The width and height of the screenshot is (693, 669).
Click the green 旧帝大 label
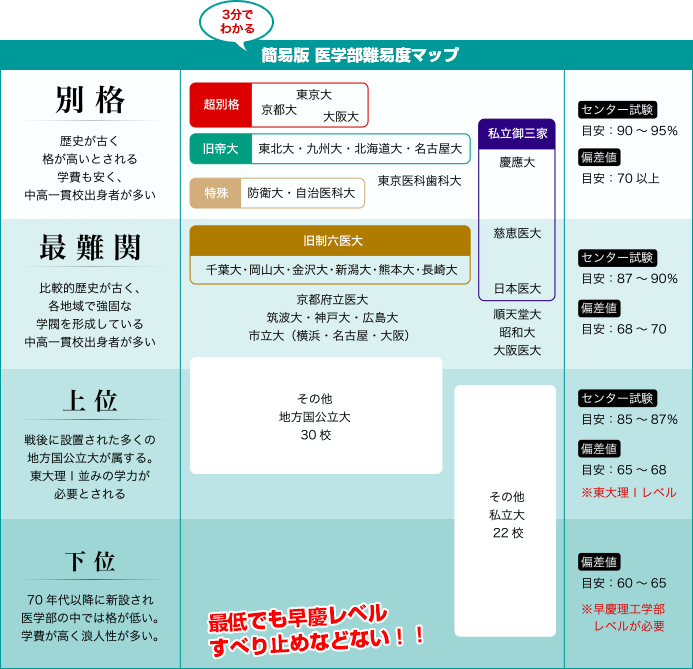point(221,149)
